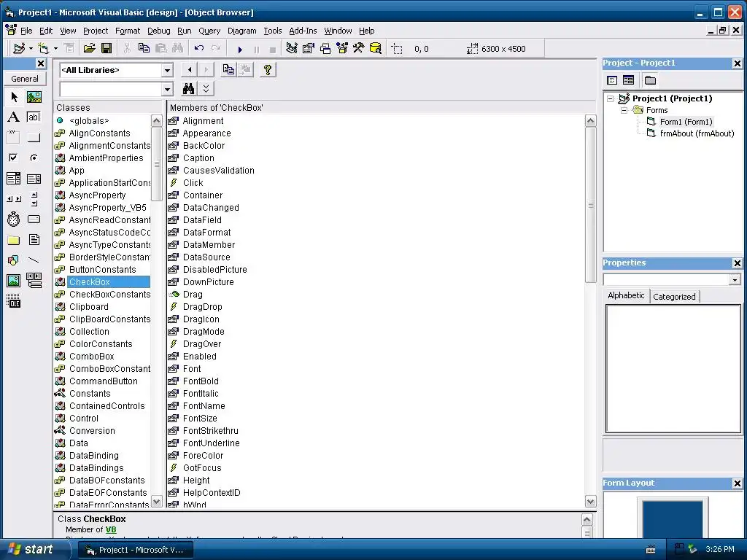
Task: Select the DirListBox folder tool
Action: click(14, 239)
